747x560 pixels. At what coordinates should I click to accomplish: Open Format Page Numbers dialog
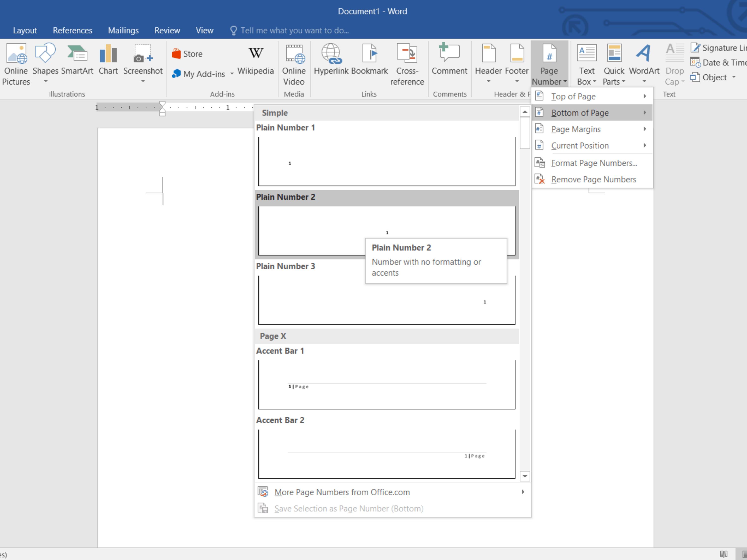tap(592, 163)
